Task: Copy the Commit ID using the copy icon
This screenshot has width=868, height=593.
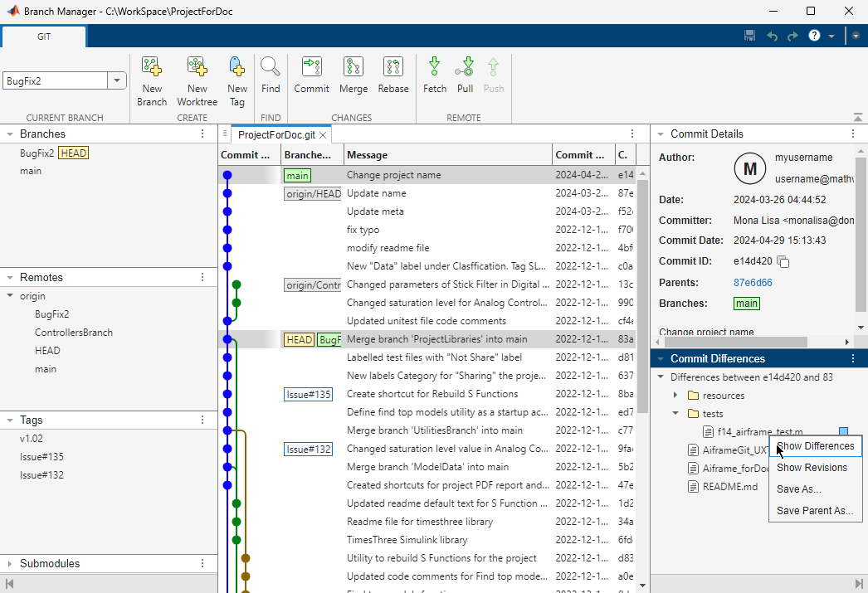Action: click(783, 260)
